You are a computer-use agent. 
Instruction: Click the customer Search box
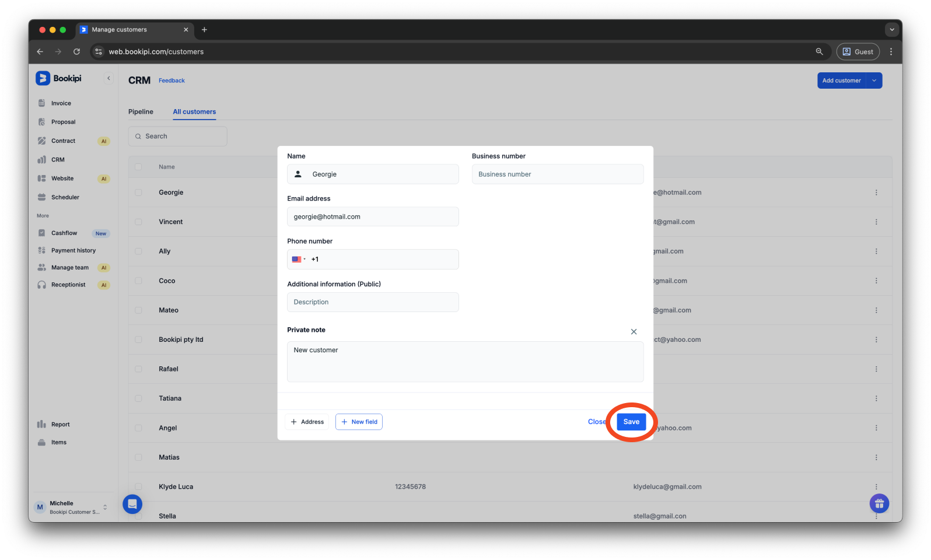click(x=177, y=136)
